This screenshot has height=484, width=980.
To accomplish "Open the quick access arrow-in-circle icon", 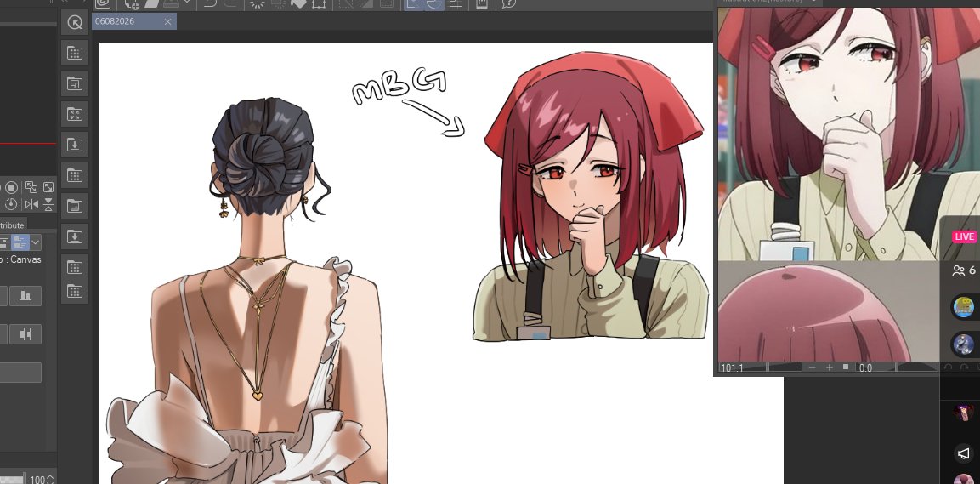I will coord(75,22).
